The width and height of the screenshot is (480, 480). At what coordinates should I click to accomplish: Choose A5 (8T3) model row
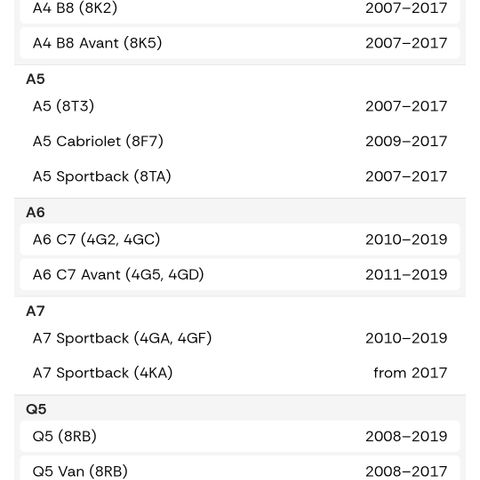[x=240, y=106]
